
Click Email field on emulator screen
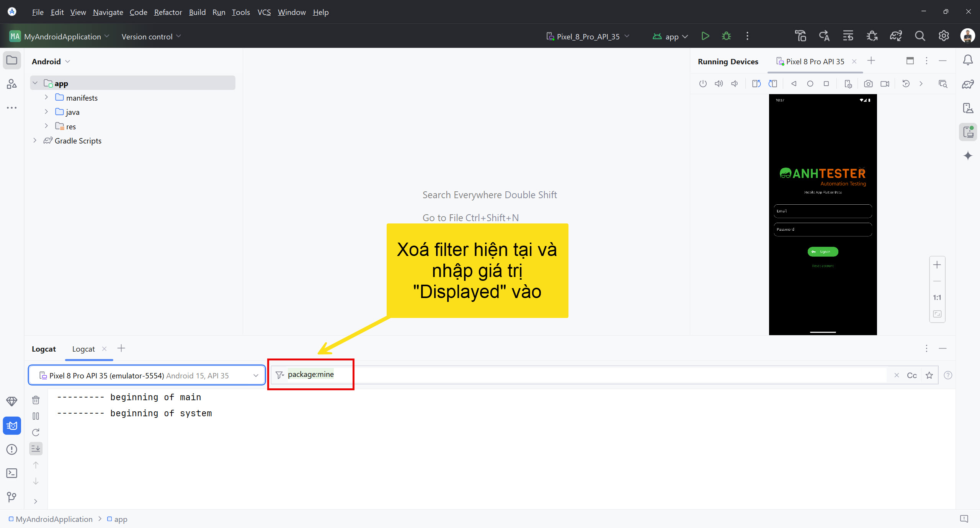point(823,211)
